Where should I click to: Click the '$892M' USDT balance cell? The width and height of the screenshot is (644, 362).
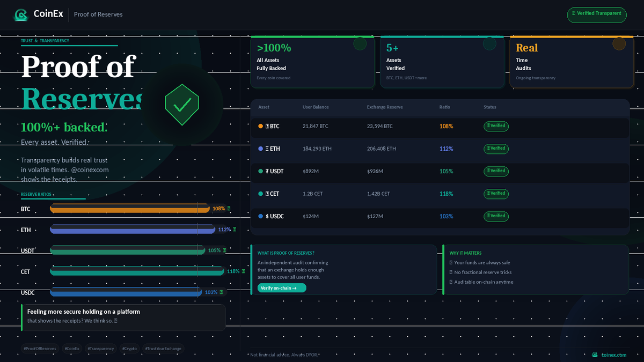[311, 172]
